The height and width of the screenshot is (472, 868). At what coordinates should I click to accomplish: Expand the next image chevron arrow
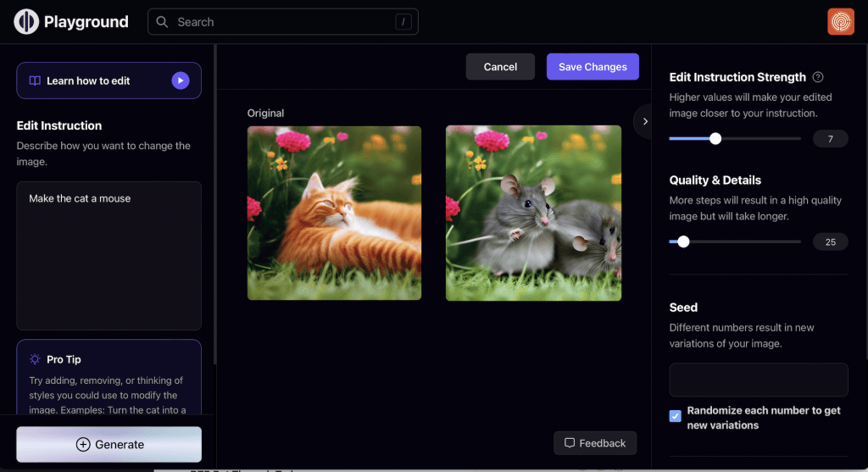tap(645, 121)
